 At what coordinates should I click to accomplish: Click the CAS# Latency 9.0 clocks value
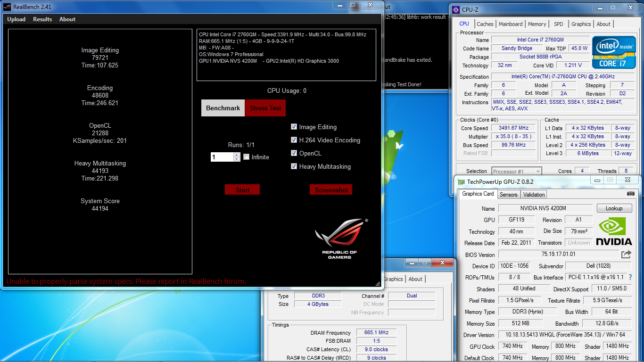pyautogui.click(x=376, y=349)
